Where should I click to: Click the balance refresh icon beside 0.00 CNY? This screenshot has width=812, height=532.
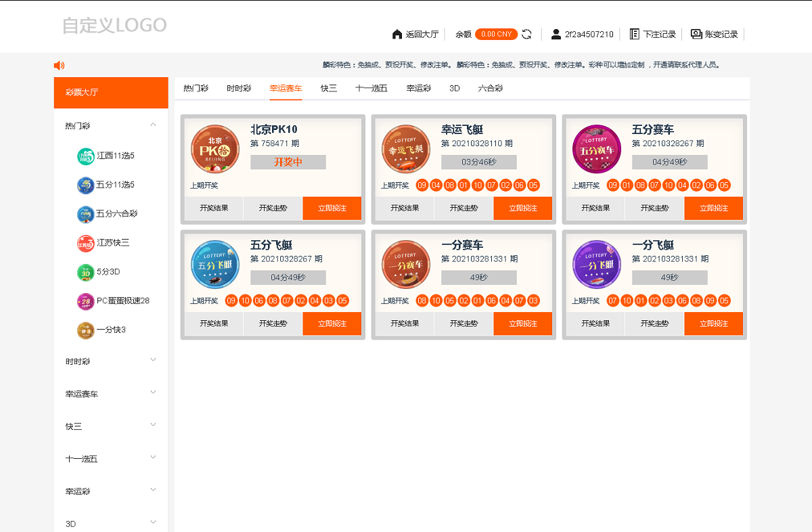[528, 33]
